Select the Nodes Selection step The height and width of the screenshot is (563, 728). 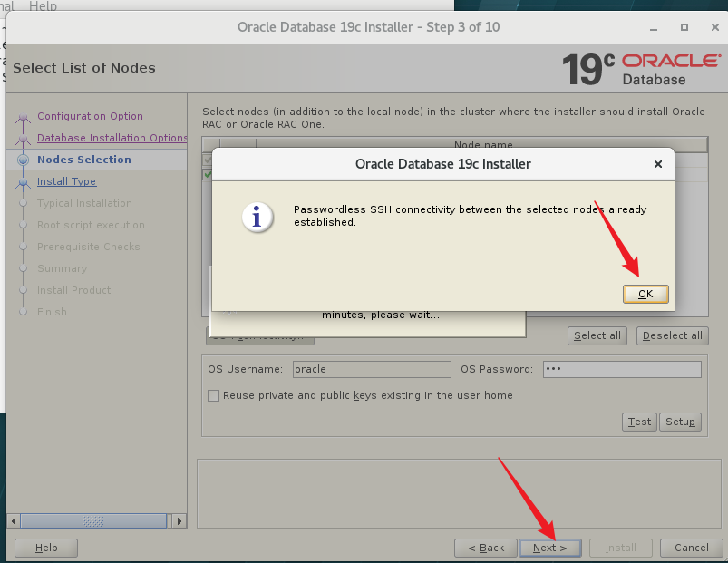84,160
